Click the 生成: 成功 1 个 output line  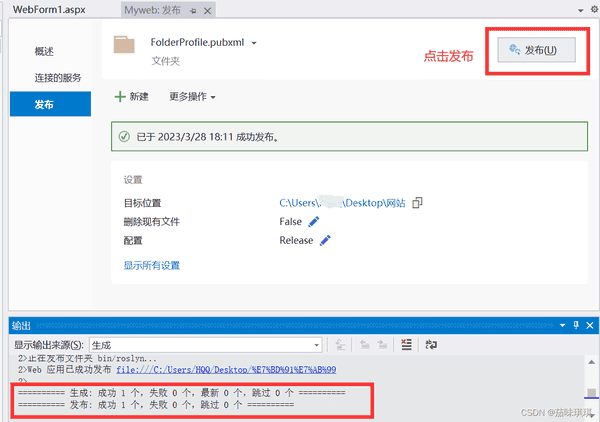point(181,393)
